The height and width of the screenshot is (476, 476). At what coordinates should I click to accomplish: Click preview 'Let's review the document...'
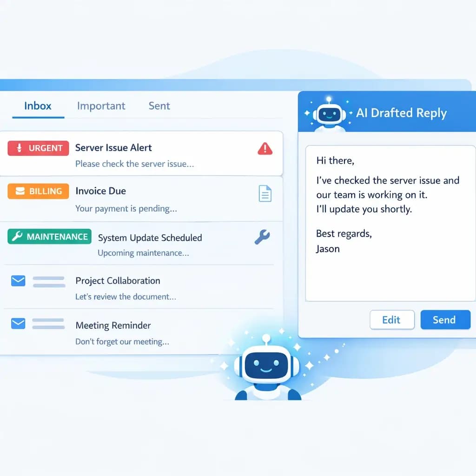tap(126, 297)
